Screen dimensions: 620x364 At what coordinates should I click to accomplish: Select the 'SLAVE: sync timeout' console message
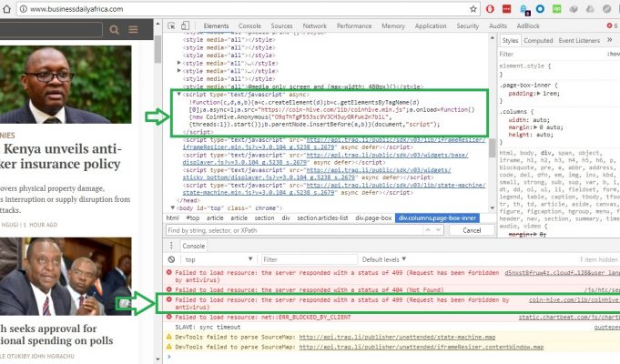pos(208,328)
